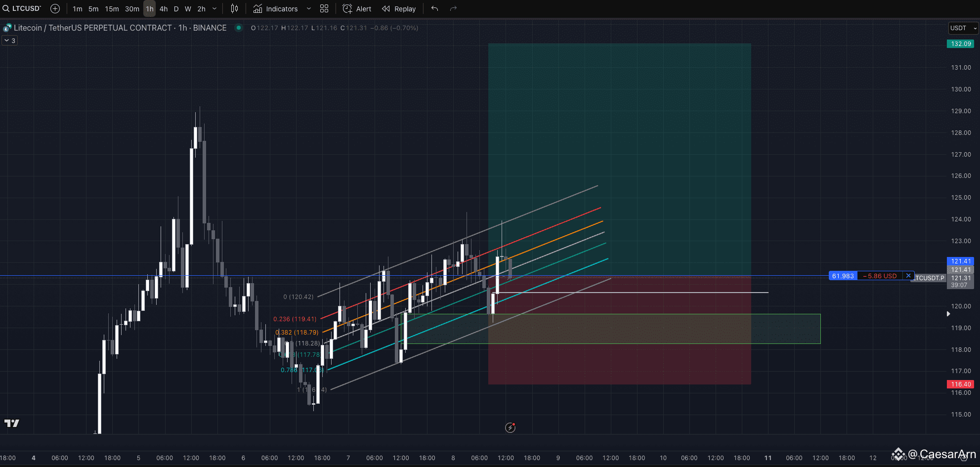Screen dimensions: 980x467
Task: Switch to the 5m timeframe
Action: (93, 9)
